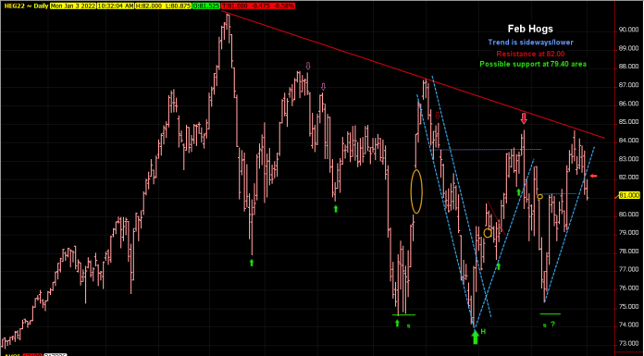
Task: Select the green 'H' head label
Action: (483, 331)
